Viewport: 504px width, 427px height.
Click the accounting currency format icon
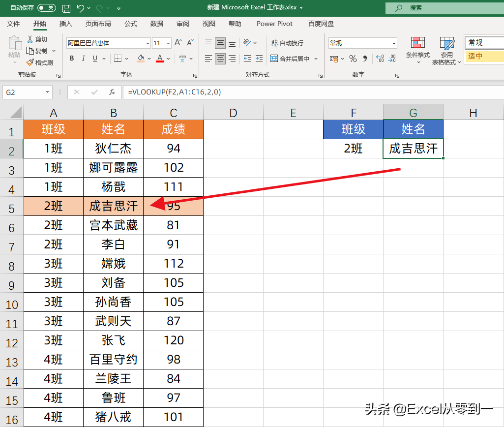(334, 59)
